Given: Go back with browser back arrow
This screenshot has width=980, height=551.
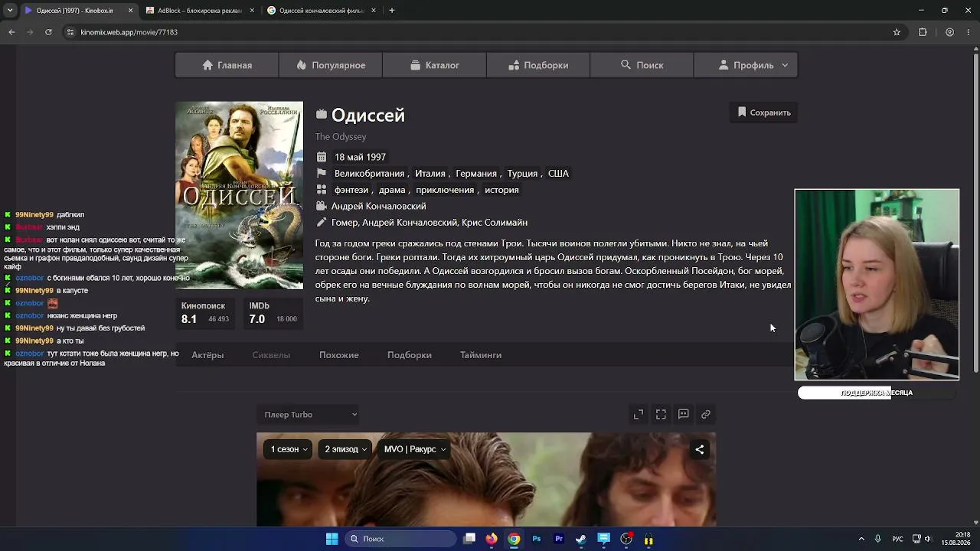Looking at the screenshot, I should click(11, 32).
